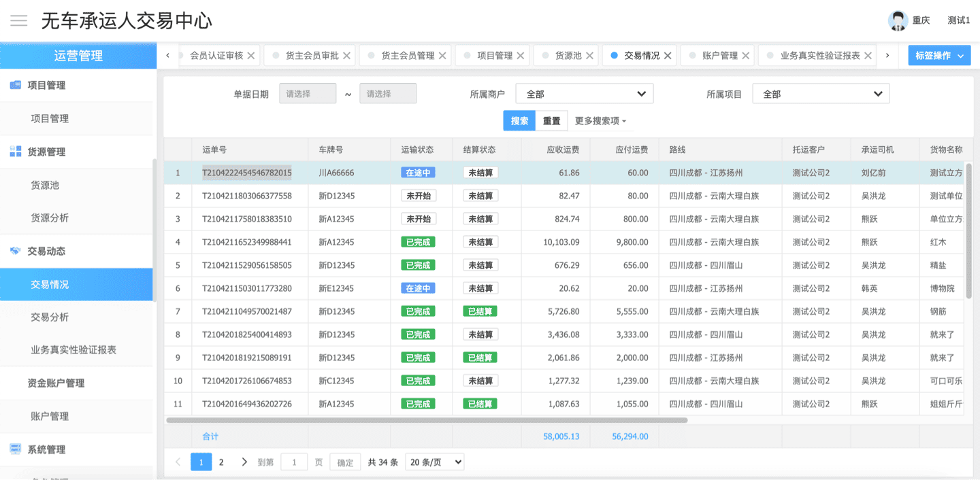Screen dimensions: 980x480
Task: Go to page 2
Action: [x=221, y=462]
